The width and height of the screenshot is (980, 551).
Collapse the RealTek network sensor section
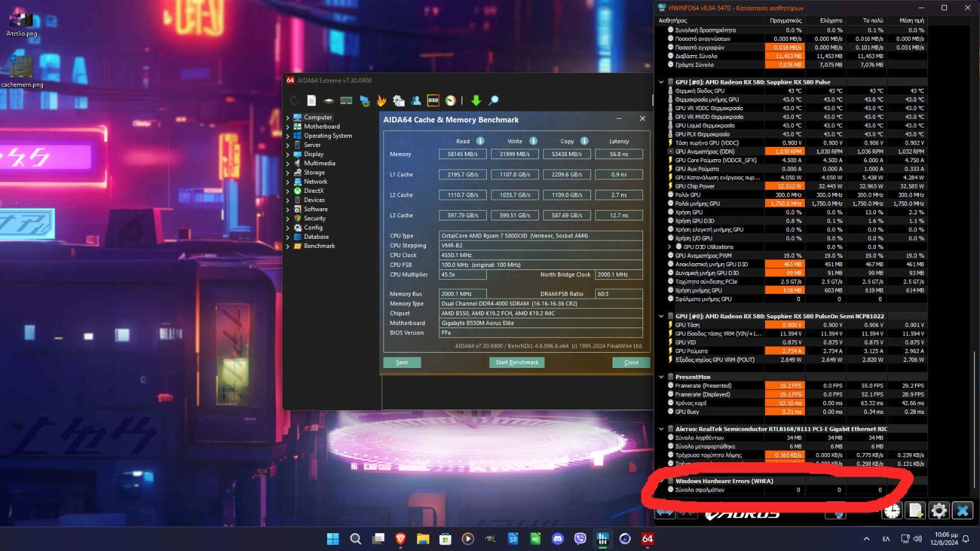661,429
